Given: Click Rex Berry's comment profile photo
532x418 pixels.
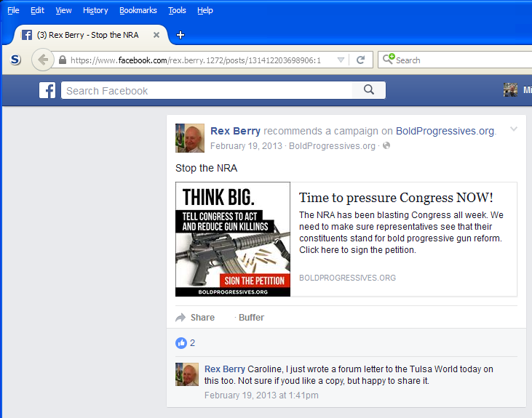Looking at the screenshot, I should (187, 374).
